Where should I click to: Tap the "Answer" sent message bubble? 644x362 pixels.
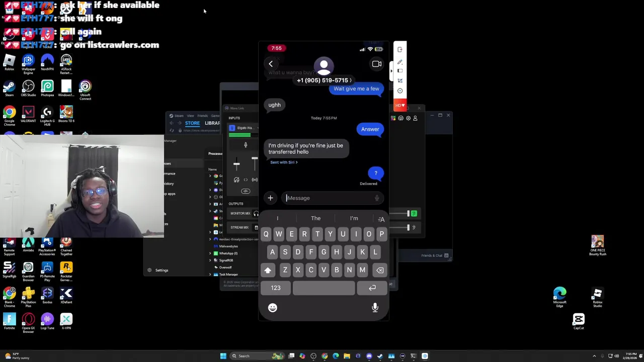pyautogui.click(x=370, y=129)
